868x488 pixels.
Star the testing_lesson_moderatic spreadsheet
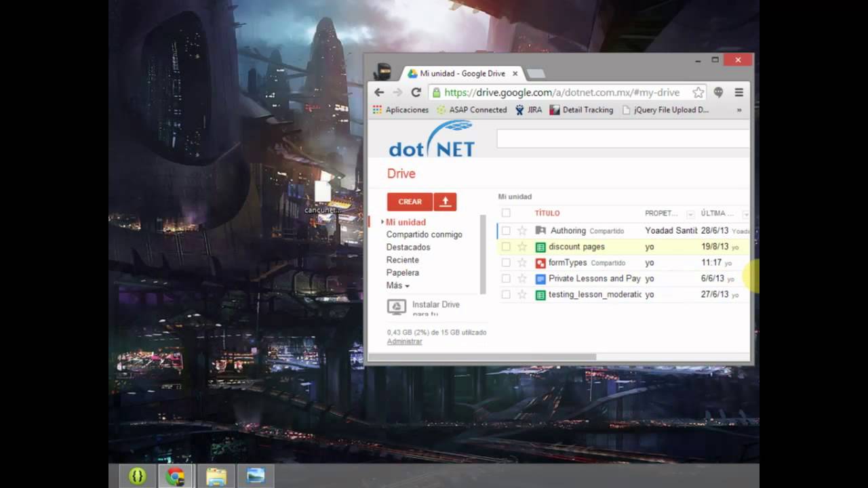coord(522,294)
